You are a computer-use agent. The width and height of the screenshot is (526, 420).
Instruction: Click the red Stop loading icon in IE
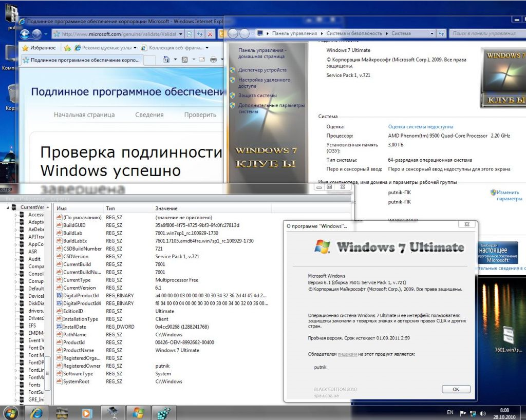click(x=210, y=34)
